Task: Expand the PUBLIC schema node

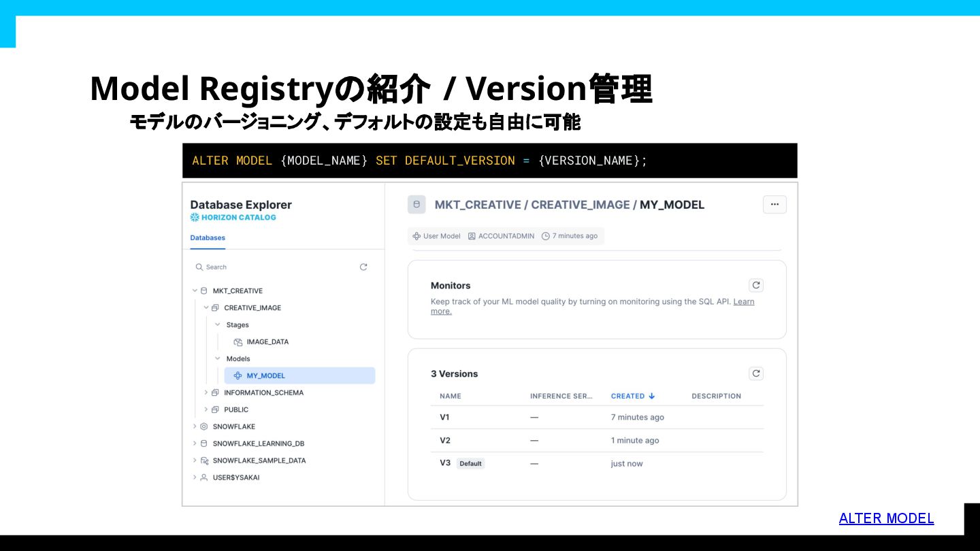Action: [206, 410]
